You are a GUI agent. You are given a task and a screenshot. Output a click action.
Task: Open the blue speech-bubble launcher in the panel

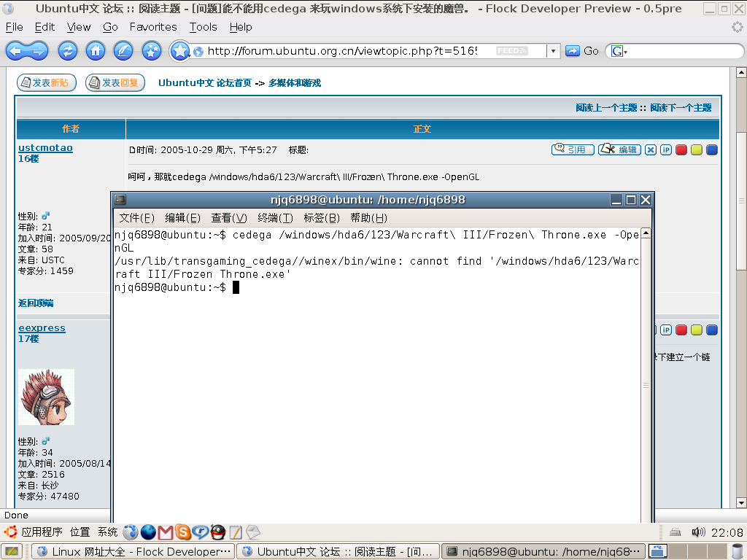click(x=200, y=532)
